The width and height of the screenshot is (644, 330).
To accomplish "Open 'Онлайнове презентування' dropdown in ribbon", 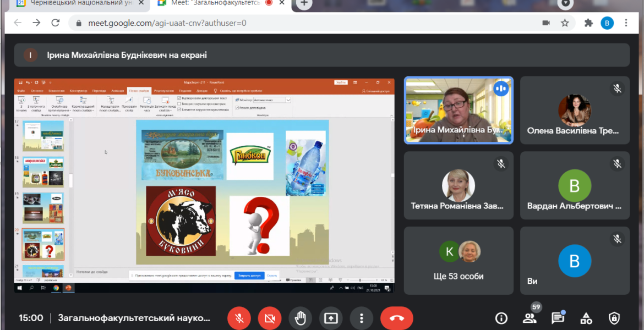I will coord(59,105).
